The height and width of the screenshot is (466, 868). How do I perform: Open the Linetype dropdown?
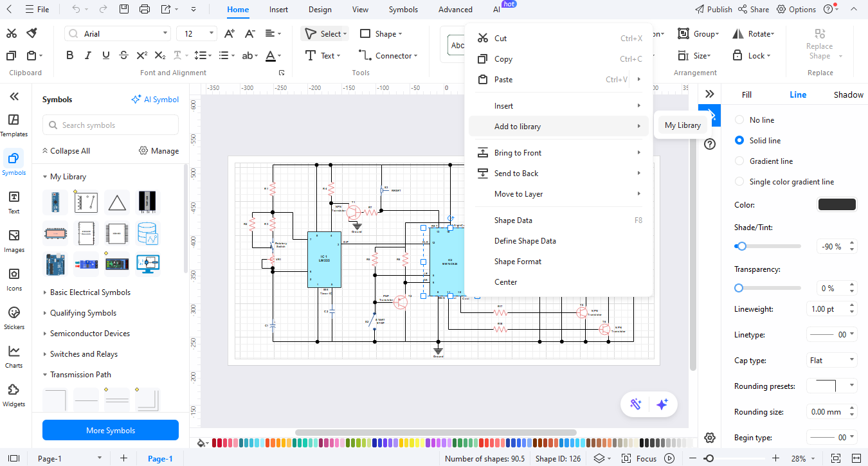tap(832, 335)
